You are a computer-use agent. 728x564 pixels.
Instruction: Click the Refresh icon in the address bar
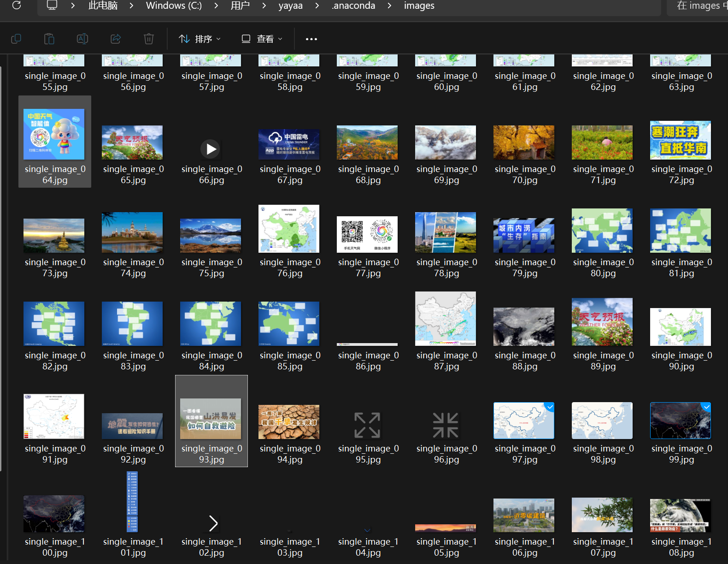17,6
